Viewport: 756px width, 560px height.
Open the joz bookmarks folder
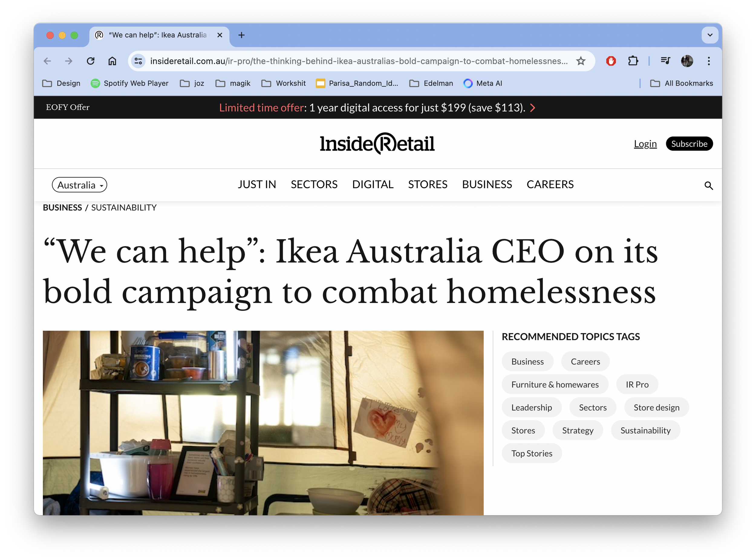192,84
